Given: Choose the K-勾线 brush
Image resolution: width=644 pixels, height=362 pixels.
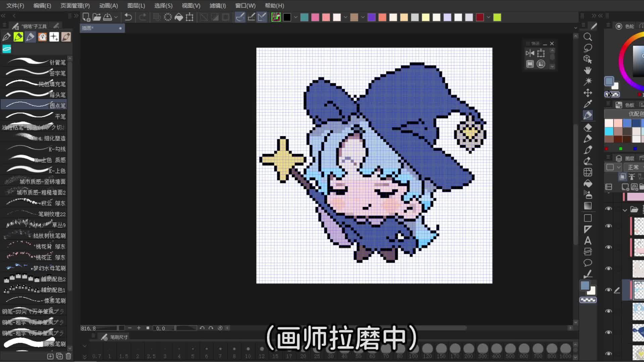Looking at the screenshot, I should tap(34, 149).
